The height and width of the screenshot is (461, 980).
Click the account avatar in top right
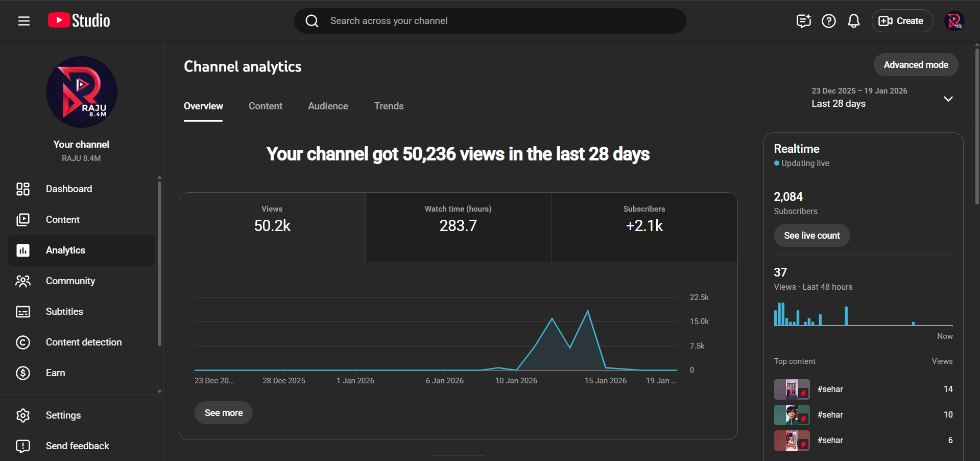point(953,21)
